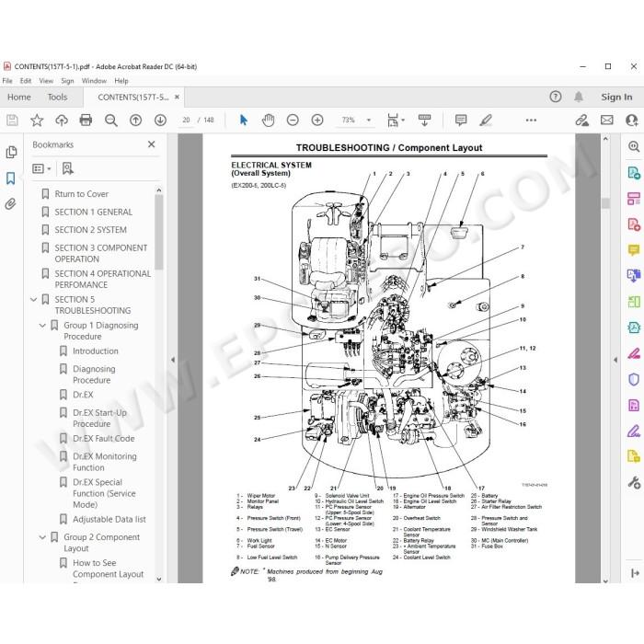
Task: Open the notifications bell
Action: point(579,97)
